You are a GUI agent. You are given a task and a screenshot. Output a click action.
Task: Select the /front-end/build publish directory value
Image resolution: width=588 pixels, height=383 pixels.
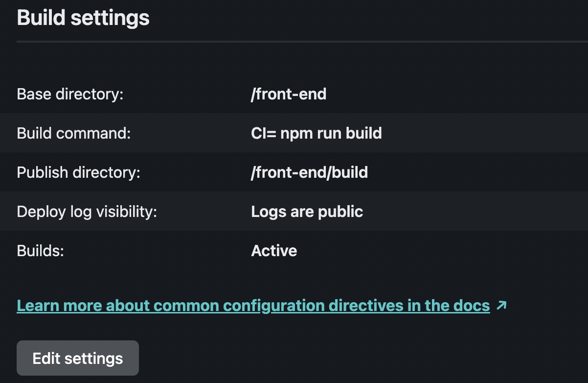pos(309,172)
